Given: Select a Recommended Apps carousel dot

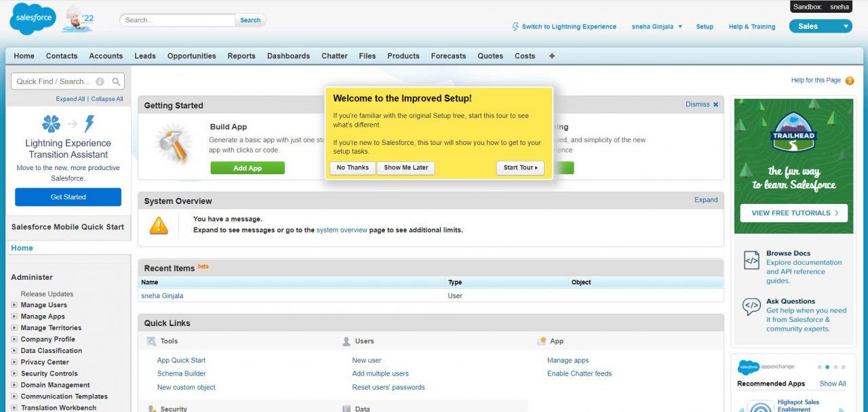Looking at the screenshot, I should 827,367.
